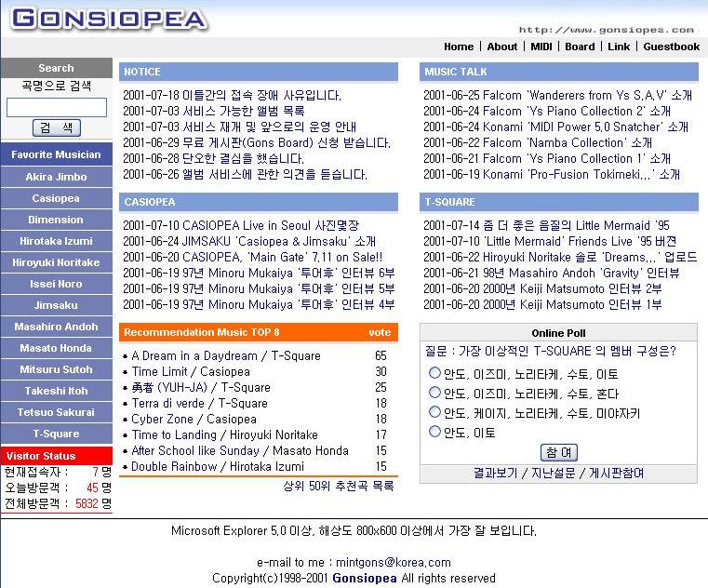Open 결과보기 poll results link

495,473
